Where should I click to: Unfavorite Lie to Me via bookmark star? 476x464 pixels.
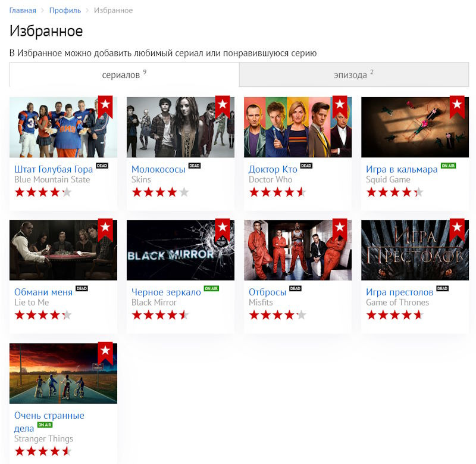click(x=105, y=229)
